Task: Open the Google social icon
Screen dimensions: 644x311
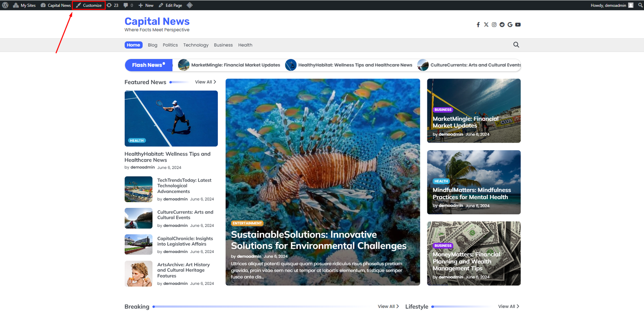Action: point(510,25)
